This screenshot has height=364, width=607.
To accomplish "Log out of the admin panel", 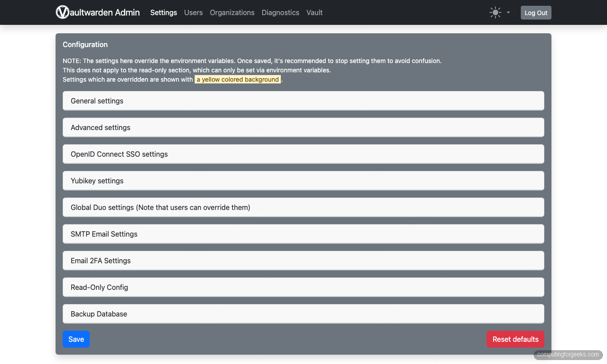I will [535, 12].
